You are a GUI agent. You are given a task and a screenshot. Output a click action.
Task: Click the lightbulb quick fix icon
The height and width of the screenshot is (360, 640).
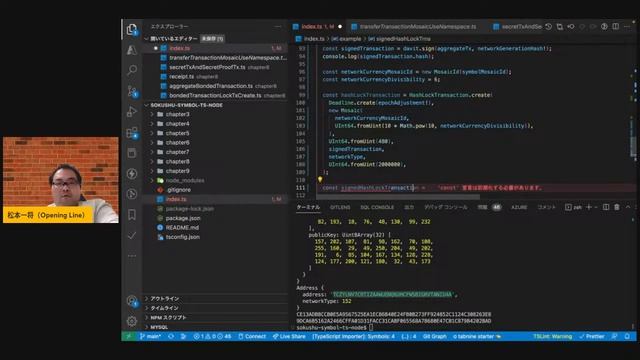(x=320, y=179)
